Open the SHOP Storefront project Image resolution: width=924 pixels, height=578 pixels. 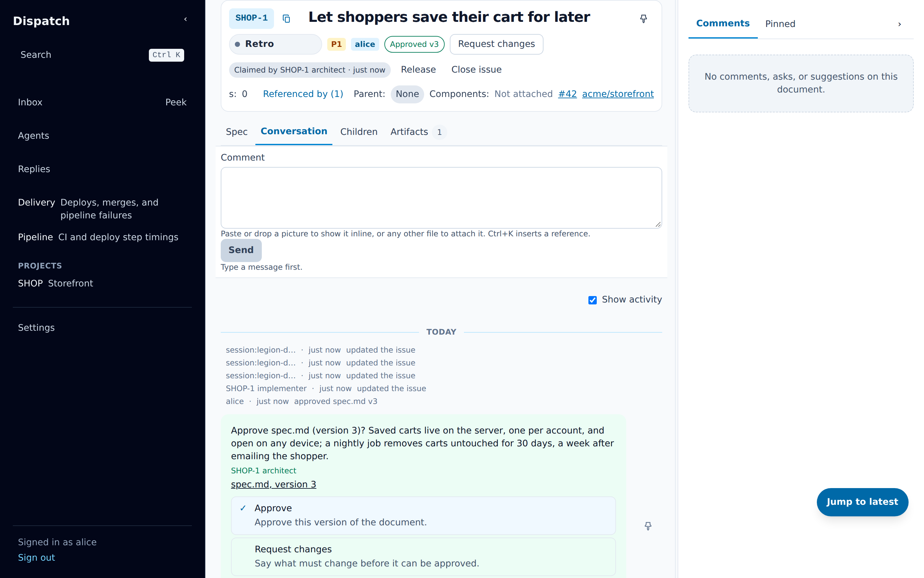[102, 284]
